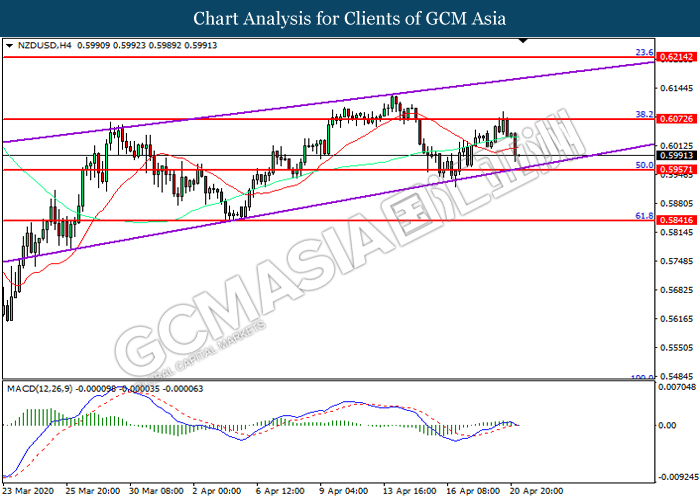The image size is (700, 500).
Task: Click the 0.58145 price scale value
Action: 677,232
